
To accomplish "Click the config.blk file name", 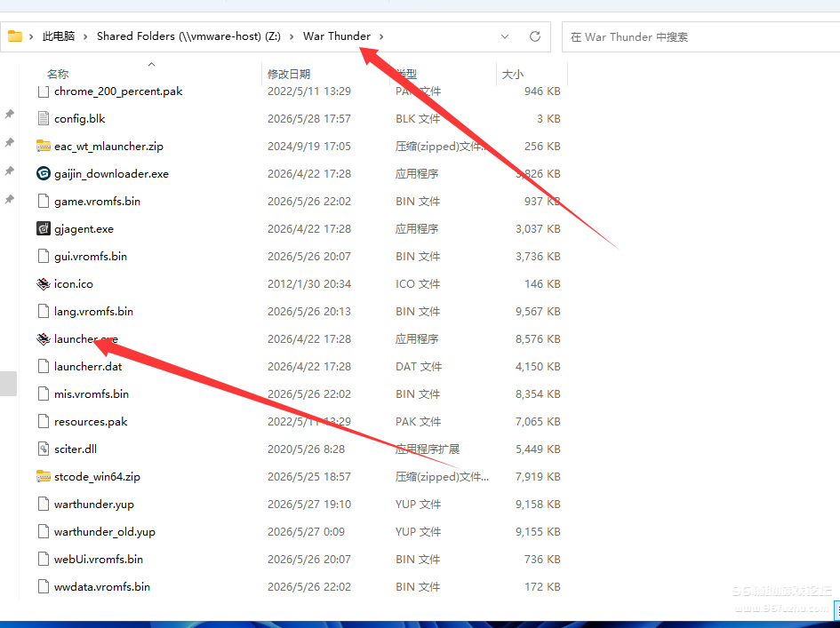I will (x=80, y=118).
